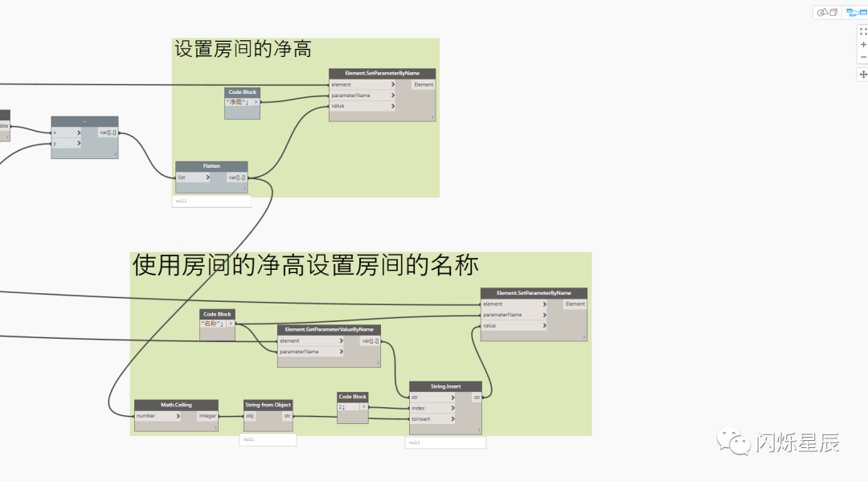Click the output arrow of the 2; Code Block
Viewport: 868px width, 481px height.
(x=363, y=407)
